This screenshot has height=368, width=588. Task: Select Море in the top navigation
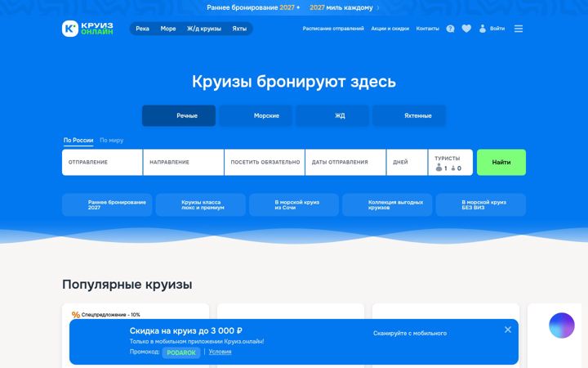pyautogui.click(x=168, y=29)
